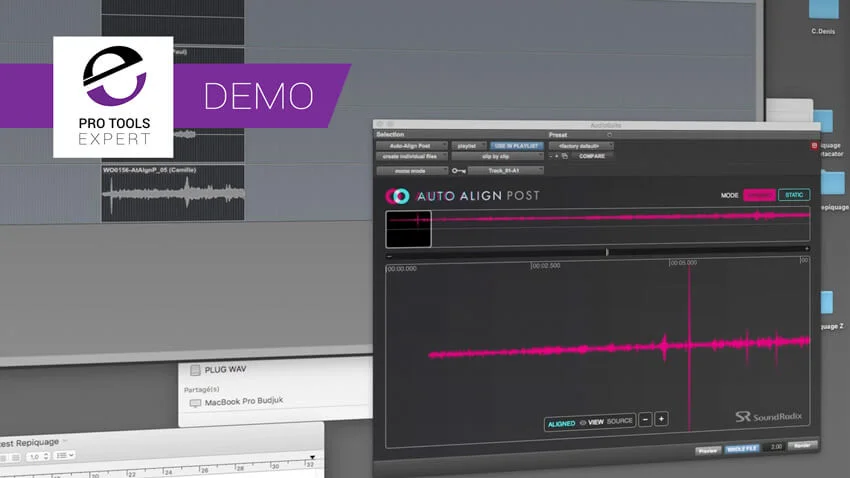Click the pink main waveform
850x478 pixels.
tap(619, 347)
